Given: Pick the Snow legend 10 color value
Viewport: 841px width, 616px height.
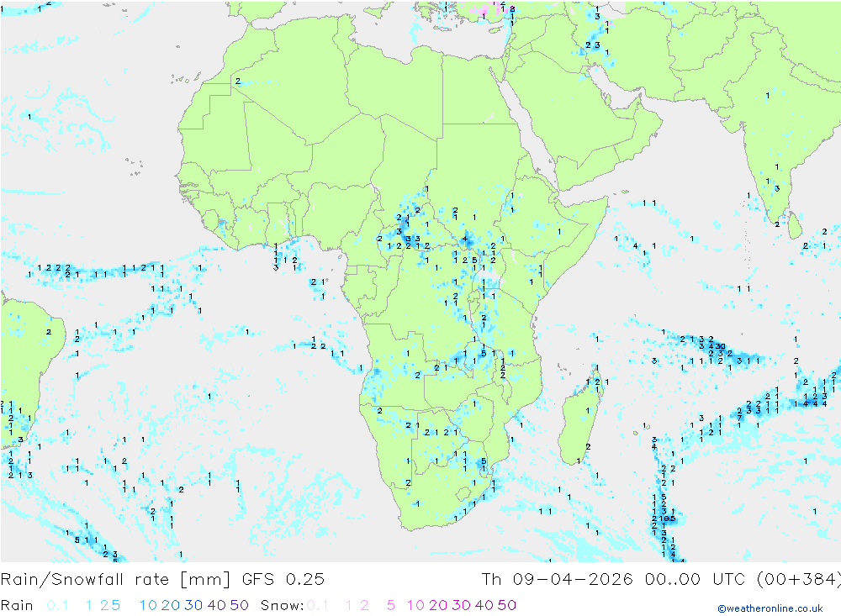Looking at the screenshot, I should coord(415,605).
